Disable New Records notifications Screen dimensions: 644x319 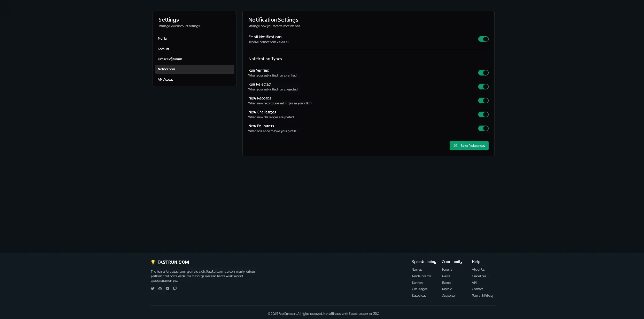[x=483, y=101]
